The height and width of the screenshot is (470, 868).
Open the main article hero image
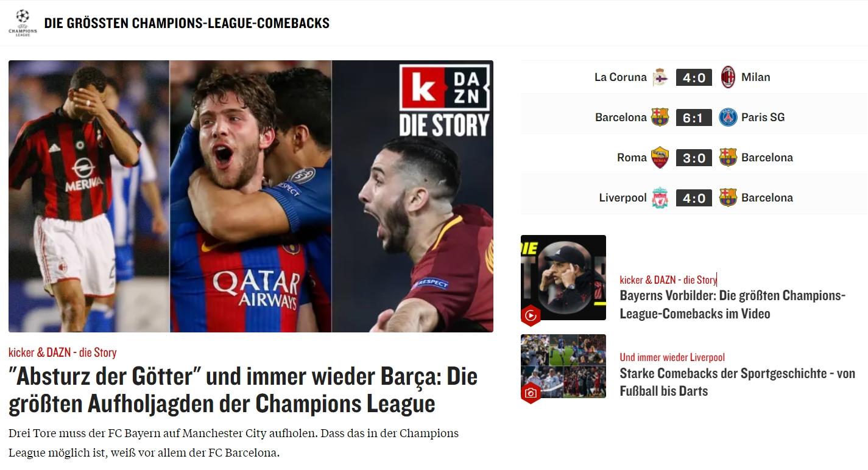click(251, 196)
